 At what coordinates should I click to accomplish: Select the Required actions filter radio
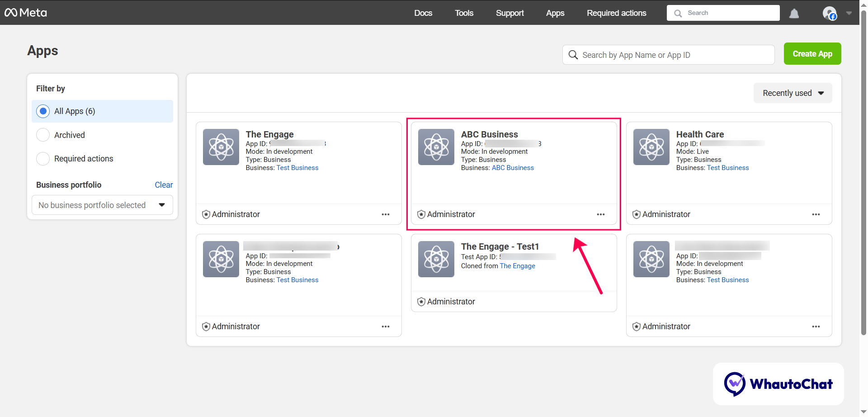tap(43, 159)
